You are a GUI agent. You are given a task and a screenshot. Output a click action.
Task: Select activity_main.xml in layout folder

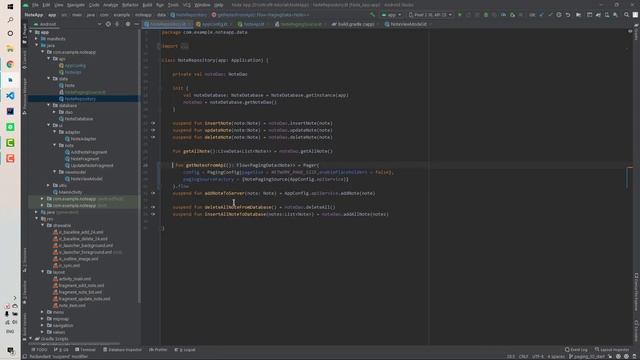point(75,279)
